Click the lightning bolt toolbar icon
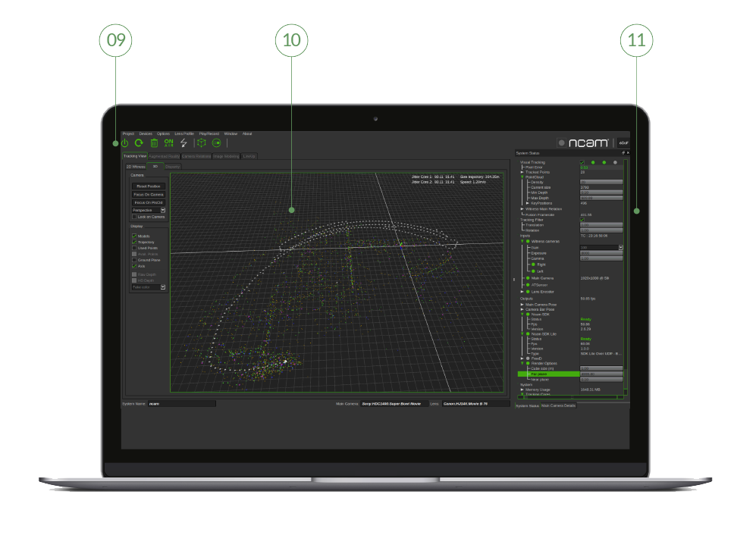The image size is (756, 554). 184,142
